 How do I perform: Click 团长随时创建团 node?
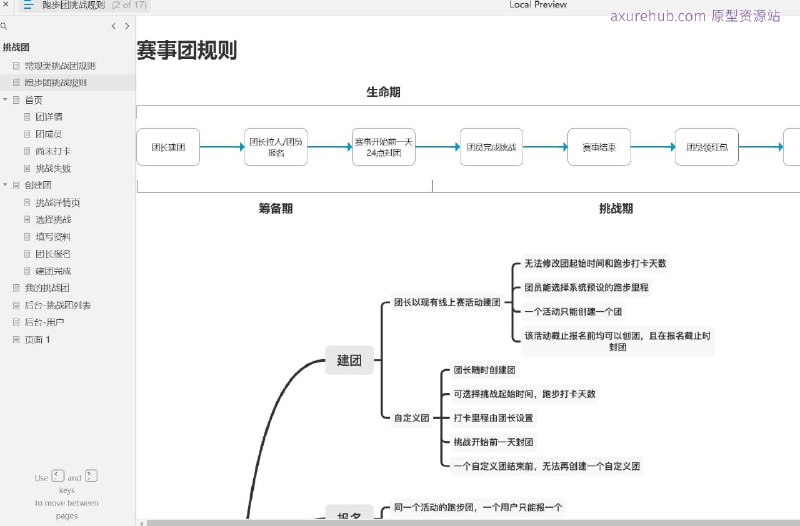485,370
